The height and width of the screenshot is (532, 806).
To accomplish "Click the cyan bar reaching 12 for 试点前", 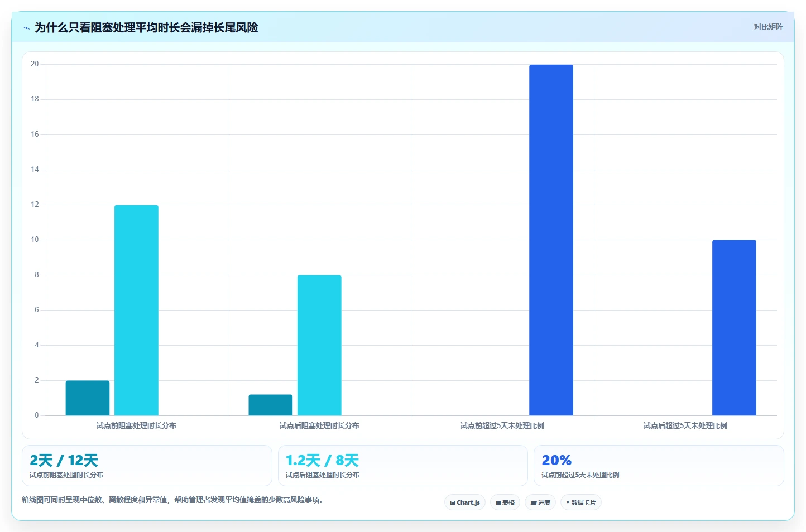I will pos(136,310).
